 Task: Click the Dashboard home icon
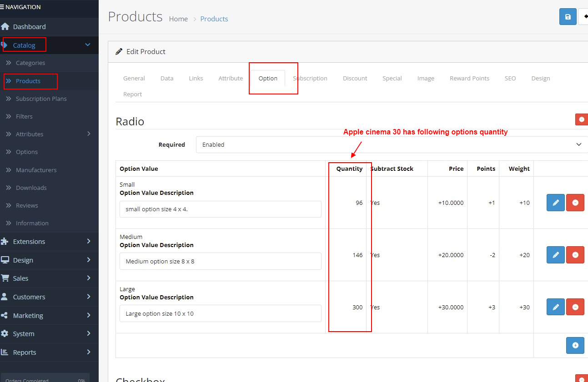click(5, 26)
